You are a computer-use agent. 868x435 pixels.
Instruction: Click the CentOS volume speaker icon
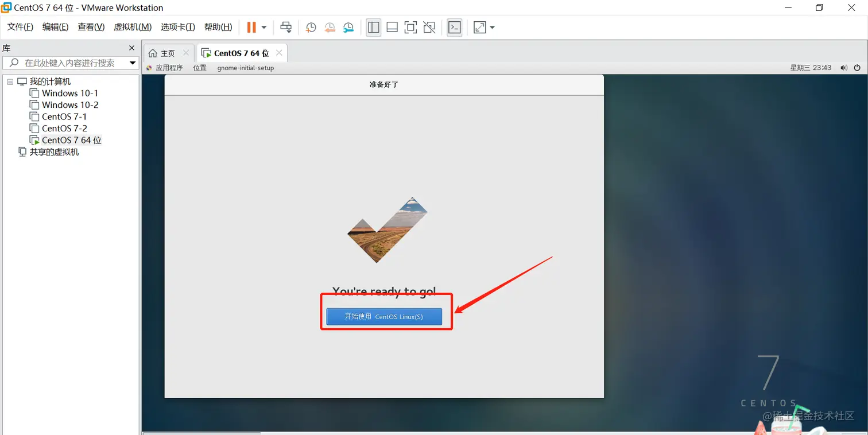tap(844, 68)
